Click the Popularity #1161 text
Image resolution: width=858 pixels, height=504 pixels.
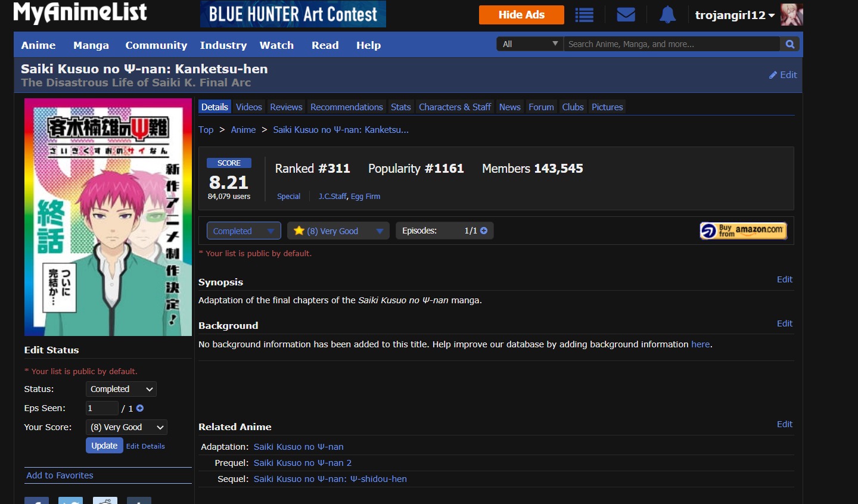coord(416,169)
